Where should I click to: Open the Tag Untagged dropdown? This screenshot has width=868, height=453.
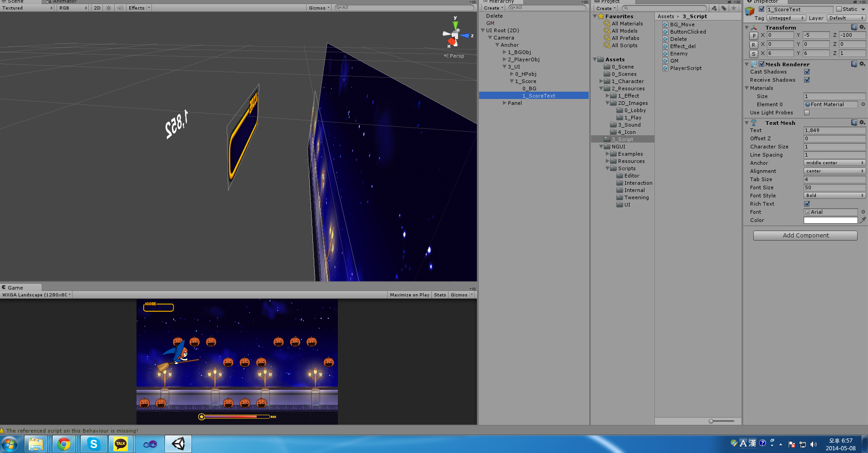click(x=786, y=18)
